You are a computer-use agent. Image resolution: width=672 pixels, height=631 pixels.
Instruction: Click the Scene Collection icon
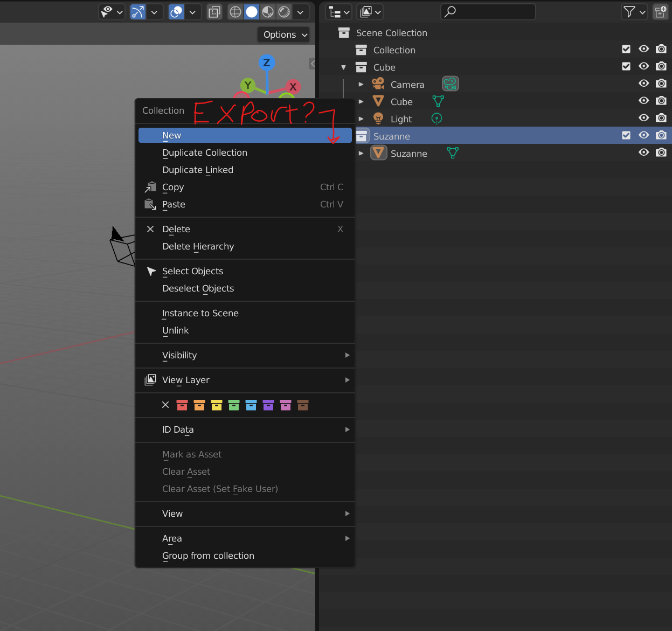[x=344, y=33]
